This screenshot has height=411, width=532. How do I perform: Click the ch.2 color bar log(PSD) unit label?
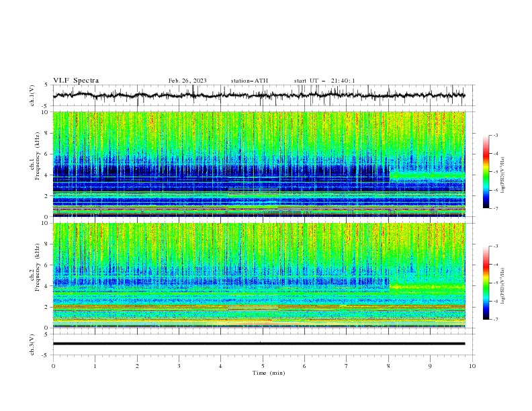pos(502,285)
